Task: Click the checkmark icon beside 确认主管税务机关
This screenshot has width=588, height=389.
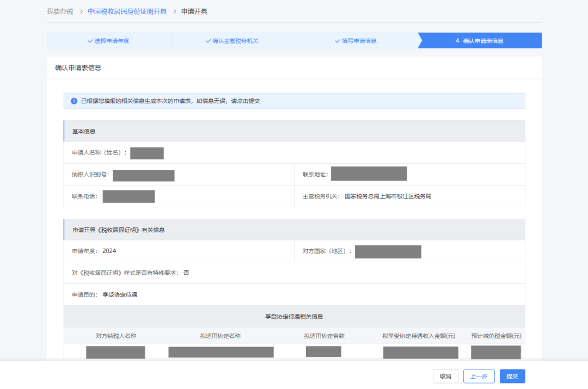Action: 208,41
